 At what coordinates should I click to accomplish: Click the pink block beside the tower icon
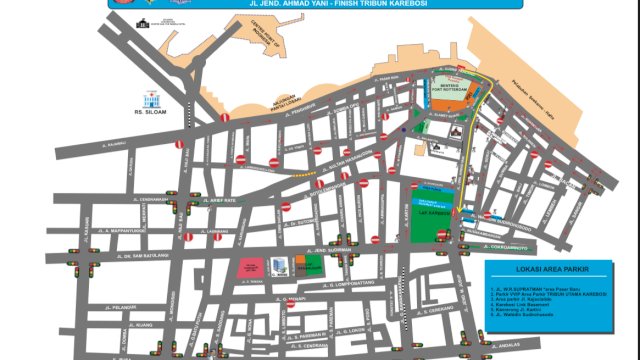(250, 268)
